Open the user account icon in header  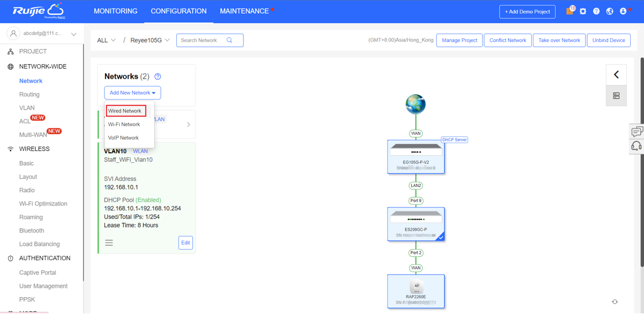click(x=624, y=12)
